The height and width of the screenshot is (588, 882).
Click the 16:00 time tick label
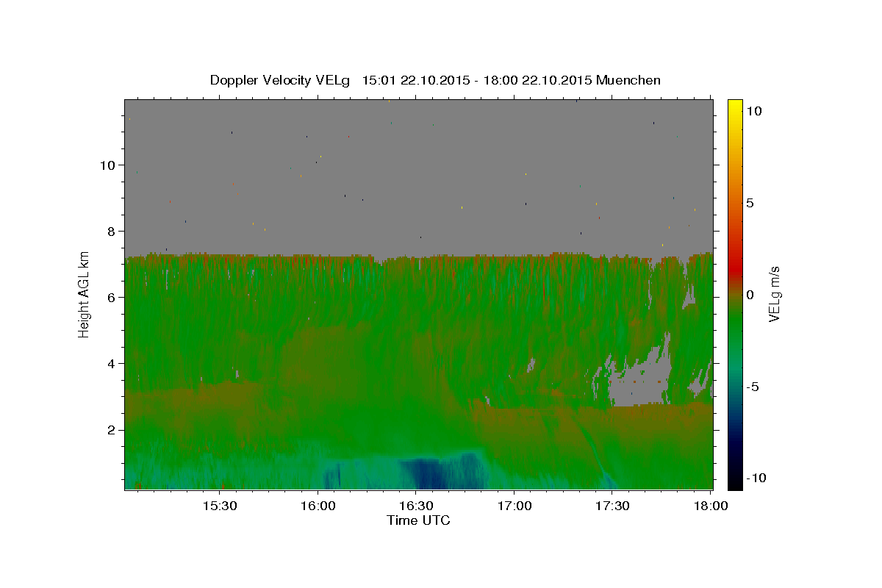(x=318, y=506)
